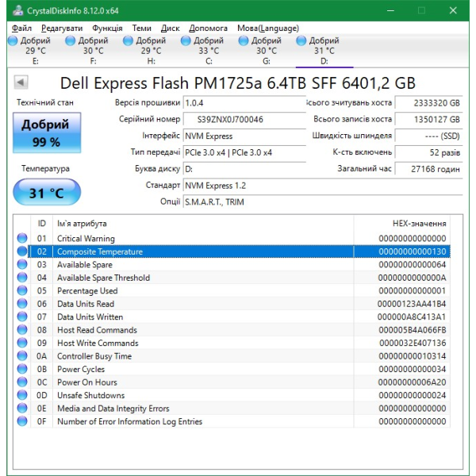Open the Функція menu
This screenshot has width=476, height=476.
click(107, 29)
